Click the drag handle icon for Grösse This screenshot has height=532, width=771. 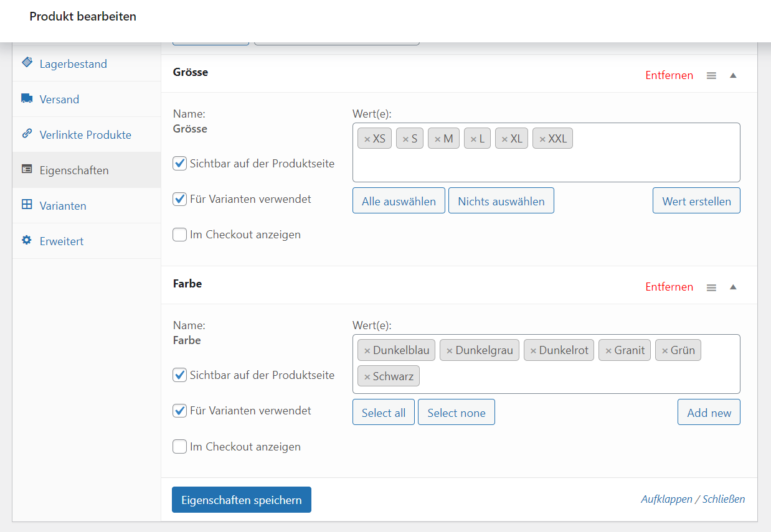coord(711,75)
